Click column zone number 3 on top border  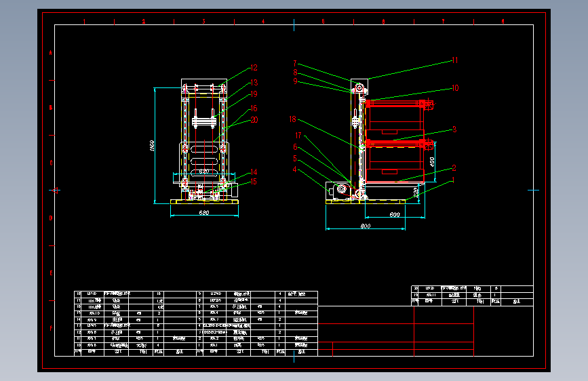pyautogui.click(x=203, y=22)
